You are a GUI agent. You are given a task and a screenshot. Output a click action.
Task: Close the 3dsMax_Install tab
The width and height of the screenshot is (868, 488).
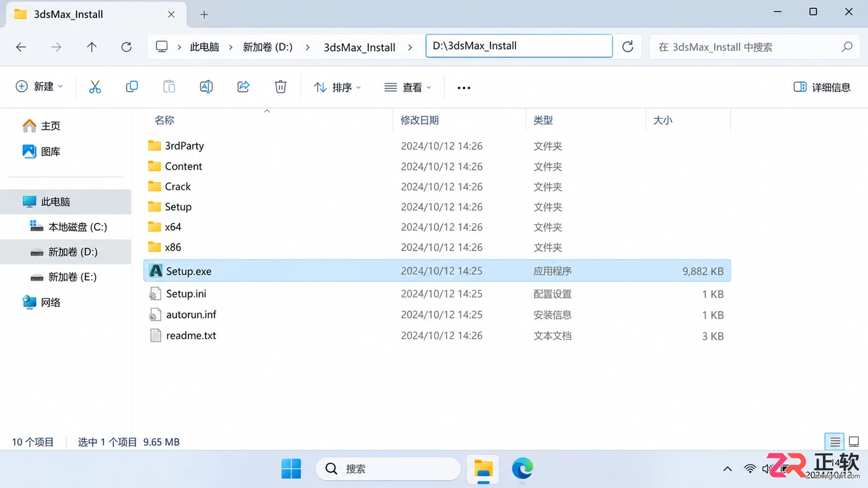(171, 14)
